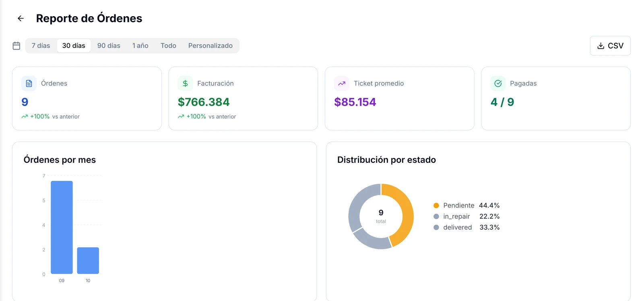
Task: Click +100% under Facturación
Action: [196, 116]
